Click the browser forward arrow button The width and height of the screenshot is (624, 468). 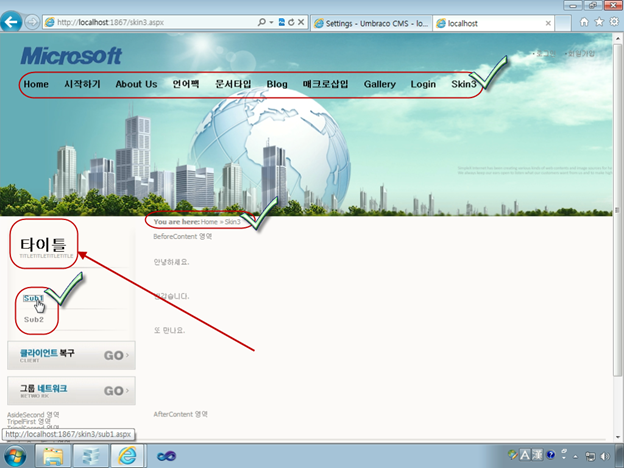point(32,22)
